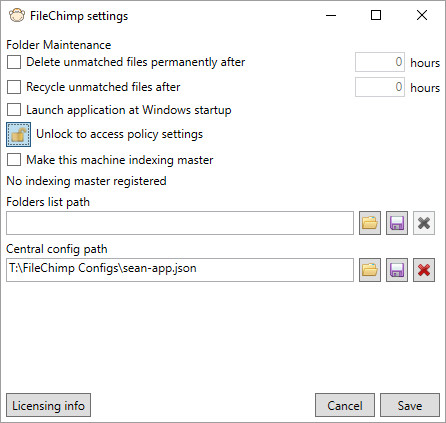Image resolution: width=446 pixels, height=423 pixels.
Task: Click the FileChimp monkey icon in title bar
Action: [x=17, y=16]
